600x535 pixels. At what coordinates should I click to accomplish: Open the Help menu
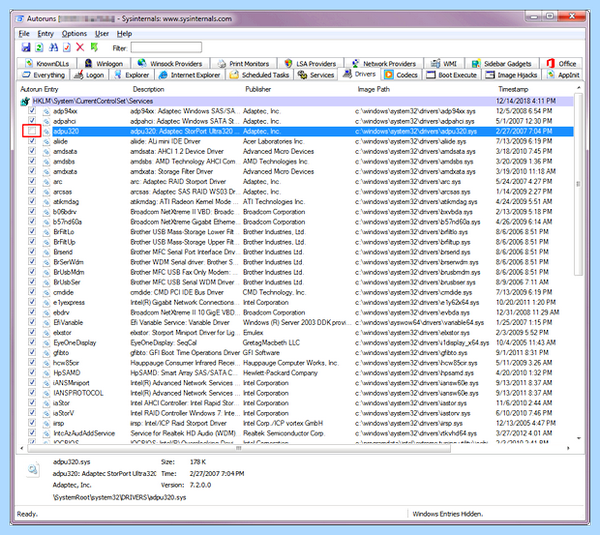coord(124,34)
